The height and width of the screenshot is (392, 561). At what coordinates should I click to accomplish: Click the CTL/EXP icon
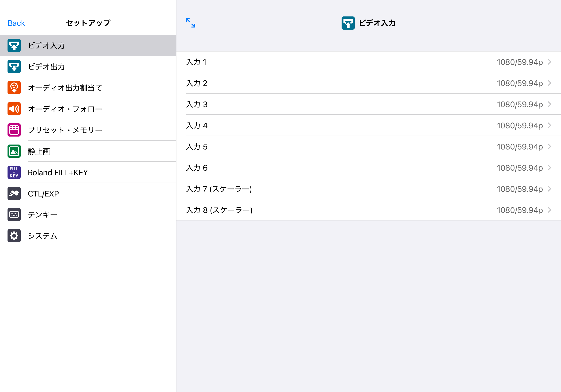click(x=14, y=194)
